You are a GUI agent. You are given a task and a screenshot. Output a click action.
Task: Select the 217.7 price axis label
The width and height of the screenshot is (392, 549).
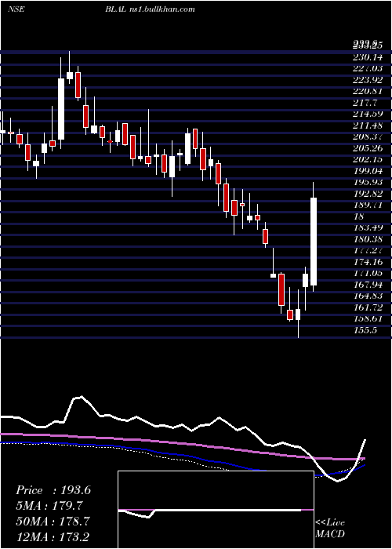365,103
